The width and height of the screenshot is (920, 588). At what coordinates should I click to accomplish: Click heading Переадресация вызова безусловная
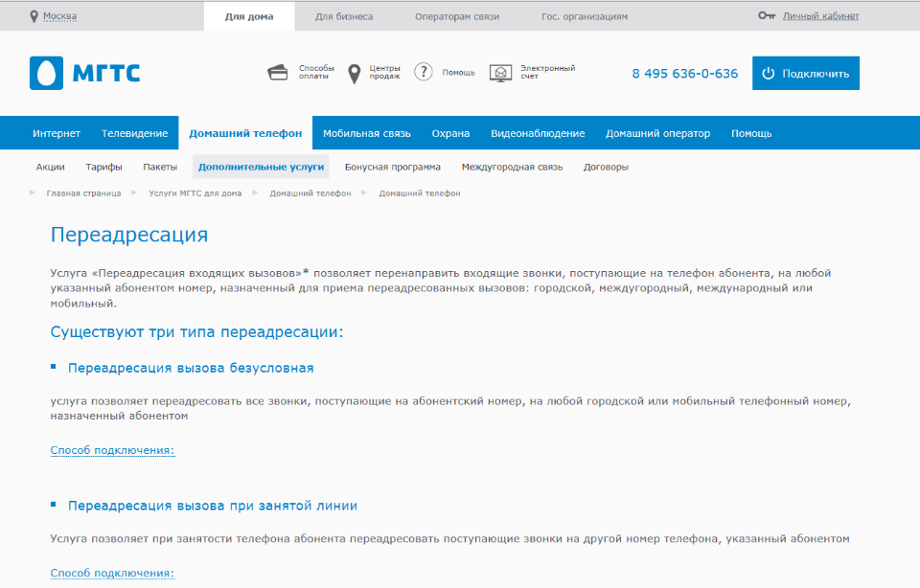(x=191, y=368)
